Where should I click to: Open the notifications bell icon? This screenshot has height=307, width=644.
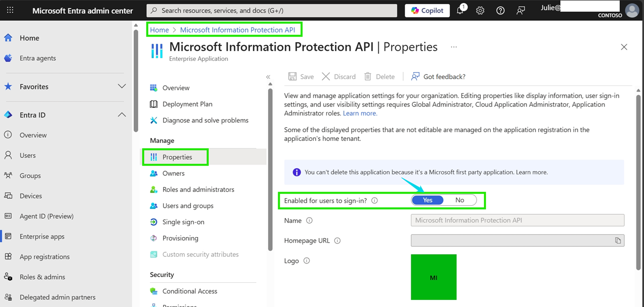(x=461, y=10)
